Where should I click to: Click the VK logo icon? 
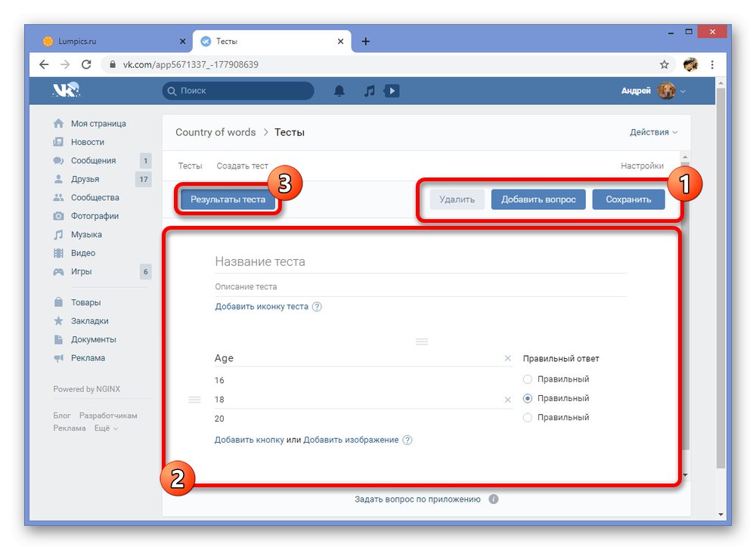[66, 90]
